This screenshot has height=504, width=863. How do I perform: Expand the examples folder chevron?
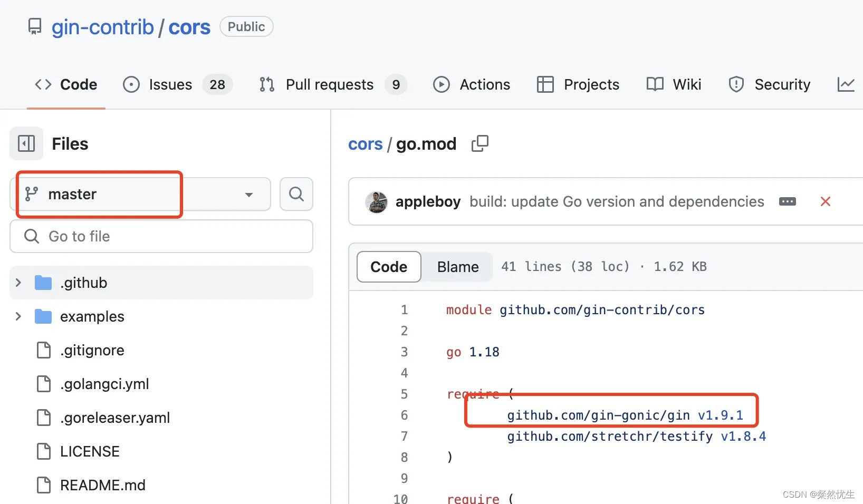coord(18,316)
